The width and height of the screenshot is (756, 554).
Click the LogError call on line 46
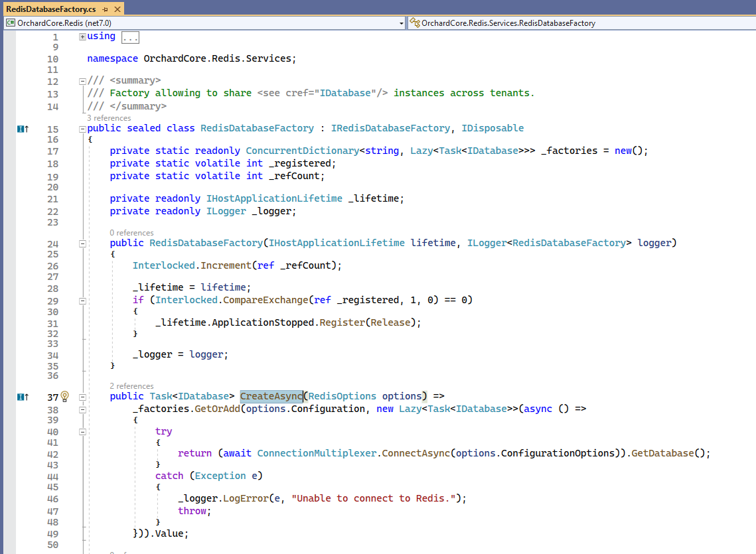pyautogui.click(x=246, y=498)
